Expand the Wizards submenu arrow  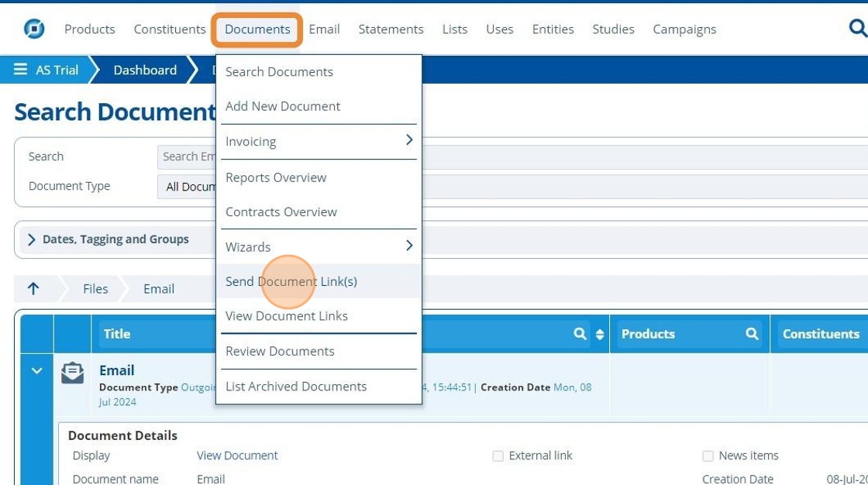(x=409, y=246)
